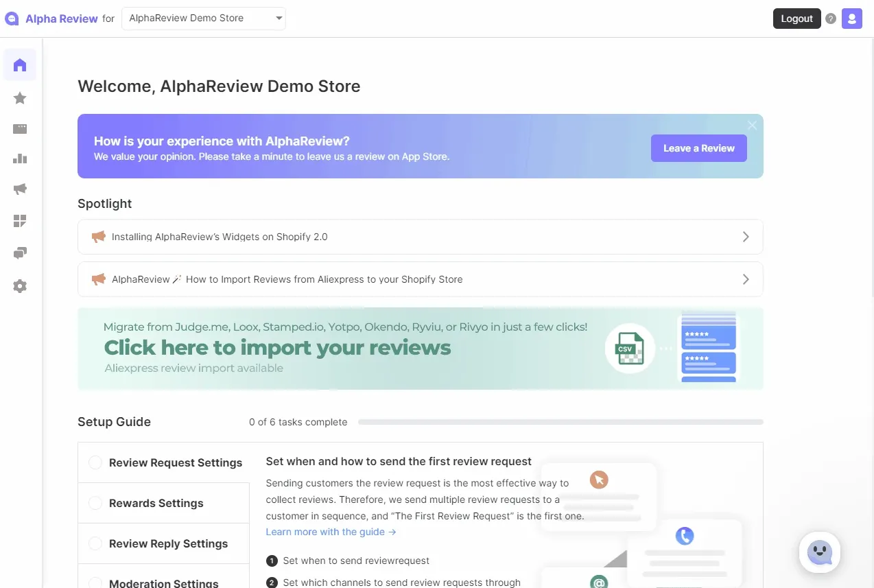Click the Alpha Review brand name

(62, 19)
